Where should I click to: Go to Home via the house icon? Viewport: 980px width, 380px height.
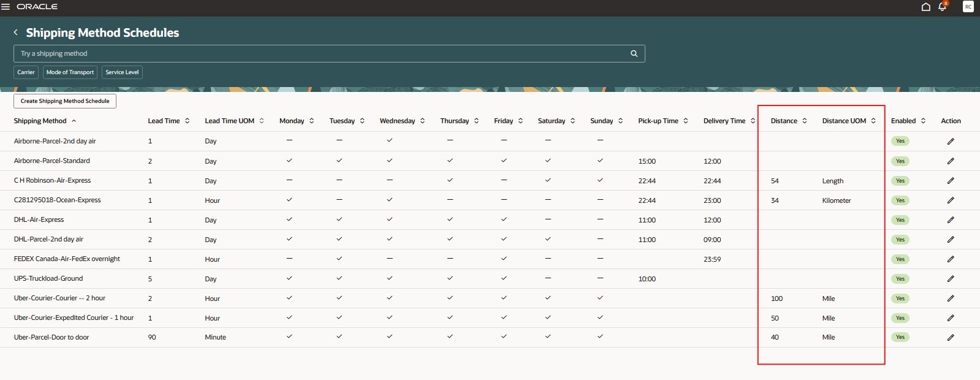pyautogui.click(x=925, y=7)
